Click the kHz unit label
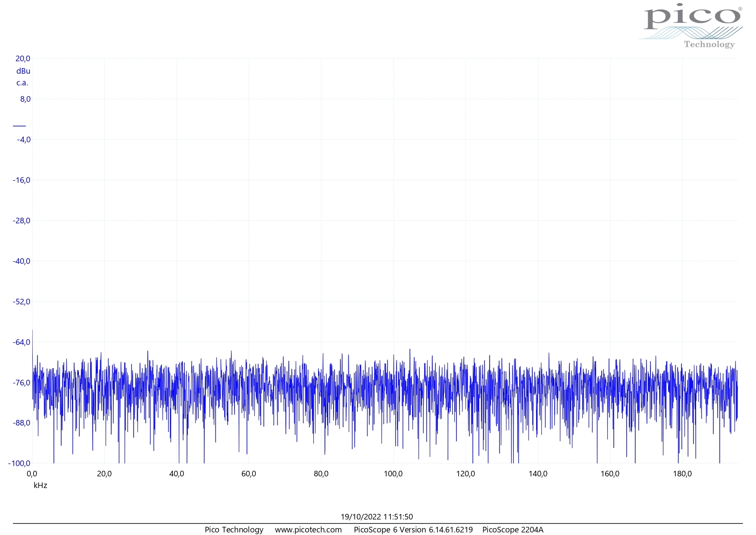The height and width of the screenshot is (535, 756). click(41, 485)
